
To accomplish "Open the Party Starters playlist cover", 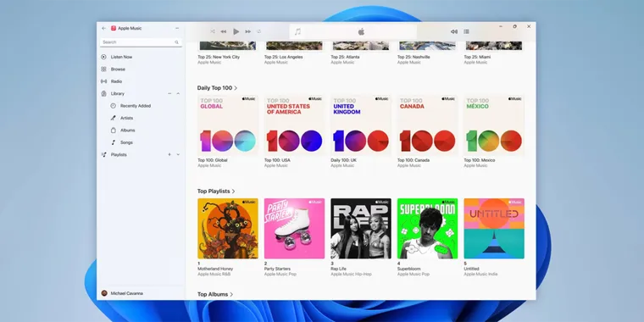I will [295, 229].
